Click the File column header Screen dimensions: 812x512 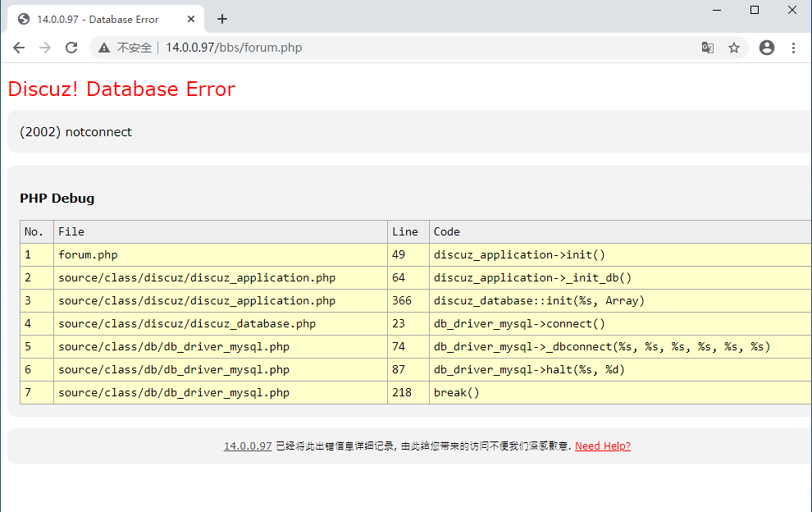click(221, 231)
